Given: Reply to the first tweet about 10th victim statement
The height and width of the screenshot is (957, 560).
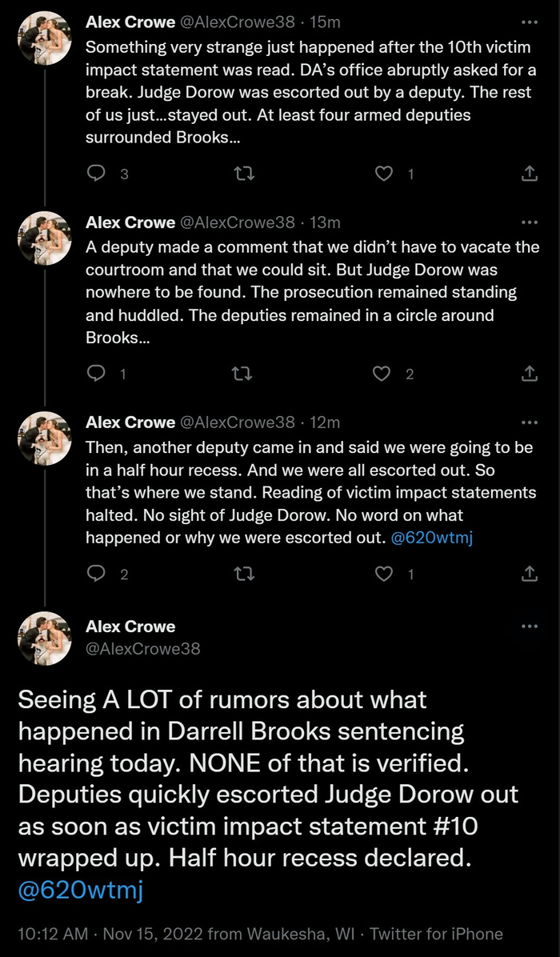Looking at the screenshot, I should pos(98,174).
